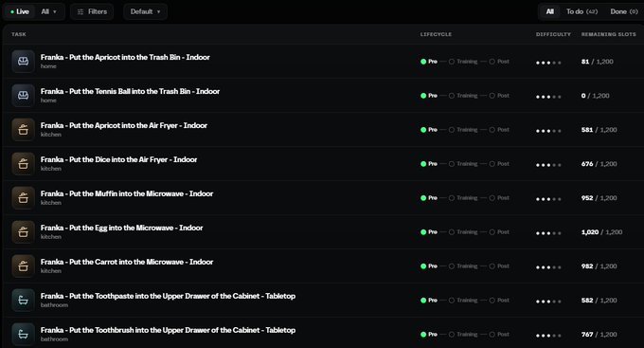Click pot icon for Carrot Microwave task
644x348 pixels.
tap(23, 266)
